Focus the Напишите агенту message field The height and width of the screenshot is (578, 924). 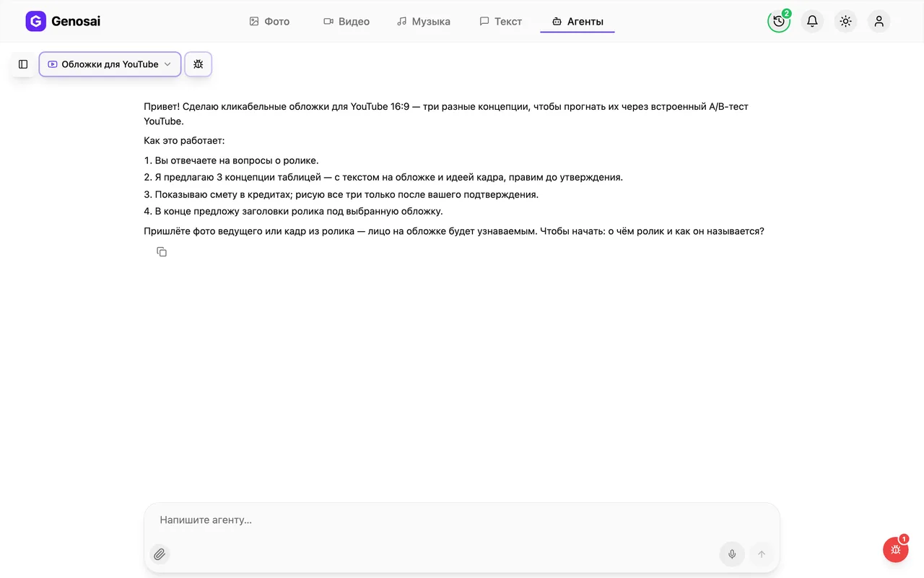[462, 520]
